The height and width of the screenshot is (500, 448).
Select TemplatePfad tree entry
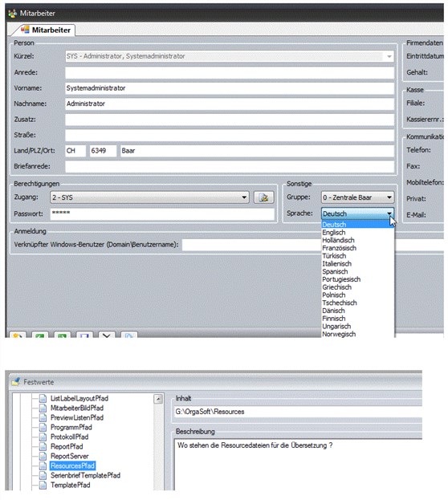[70, 485]
